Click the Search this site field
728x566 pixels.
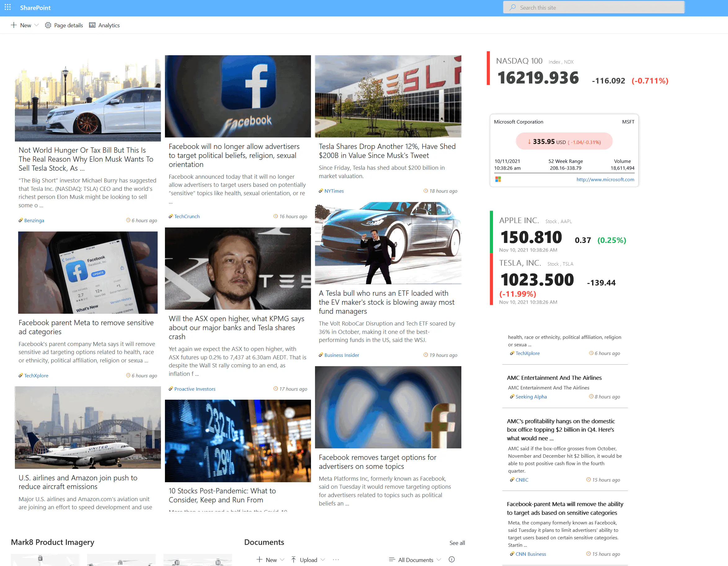(x=594, y=7)
